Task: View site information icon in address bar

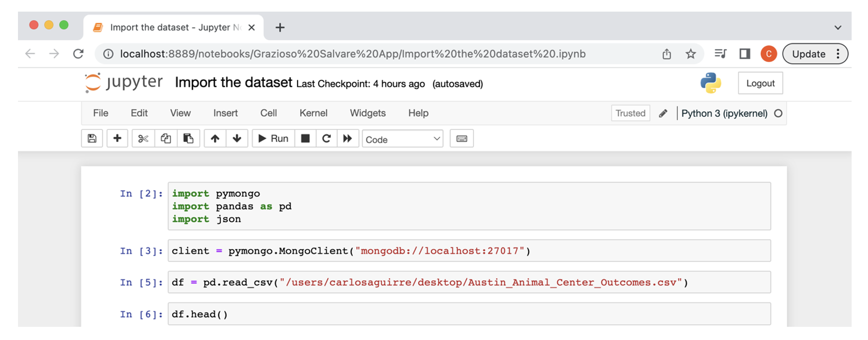Action: click(x=108, y=54)
